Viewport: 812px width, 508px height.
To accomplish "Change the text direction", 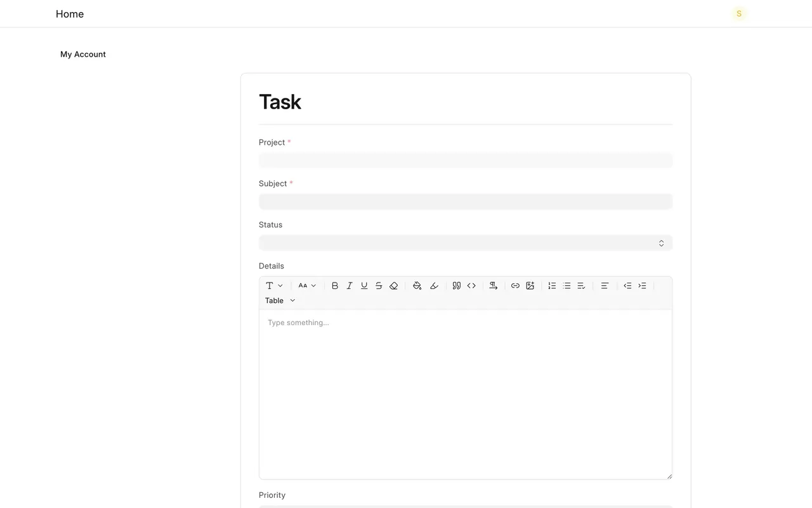I will 494,286.
